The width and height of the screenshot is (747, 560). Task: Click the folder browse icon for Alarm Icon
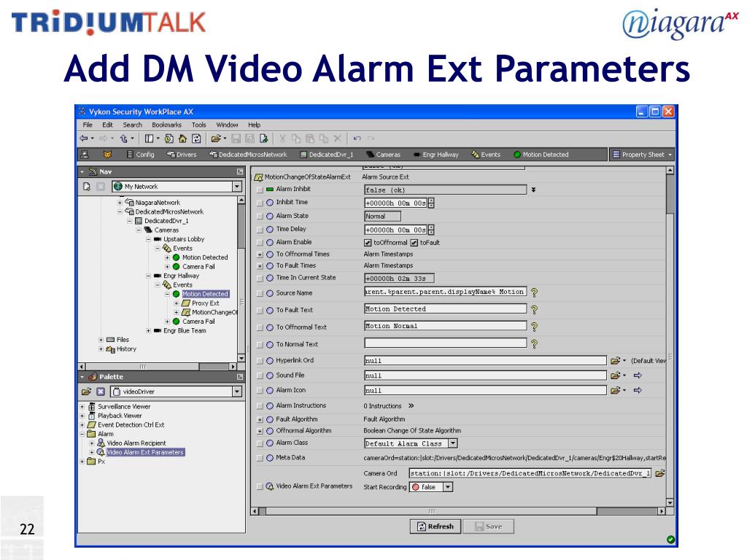(616, 390)
